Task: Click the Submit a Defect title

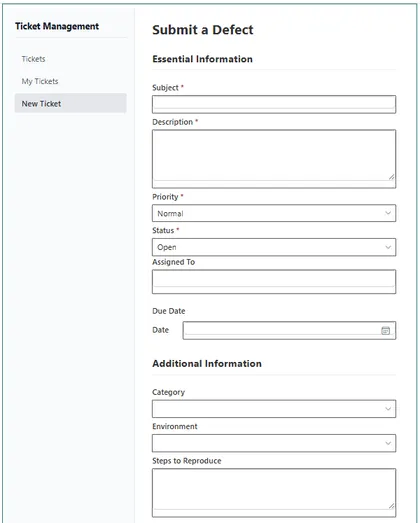Action: 203,30
